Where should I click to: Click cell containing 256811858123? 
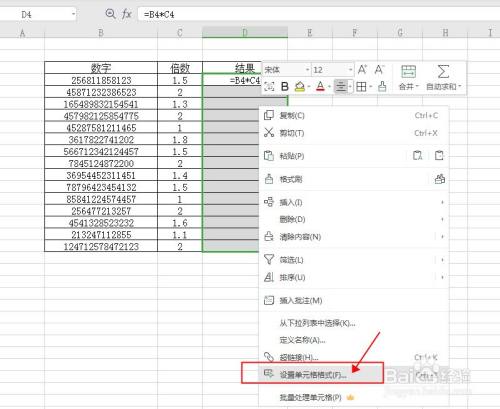(101, 80)
